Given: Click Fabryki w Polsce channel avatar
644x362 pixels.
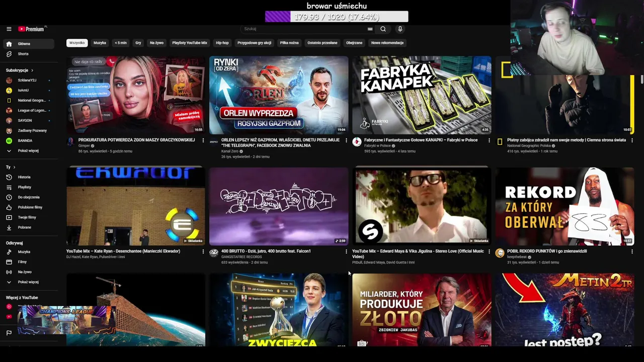Looking at the screenshot, I should coord(357,142).
